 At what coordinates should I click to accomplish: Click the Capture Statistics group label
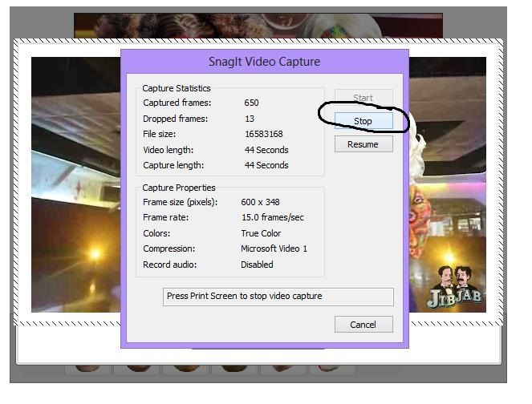pyautogui.click(x=177, y=88)
